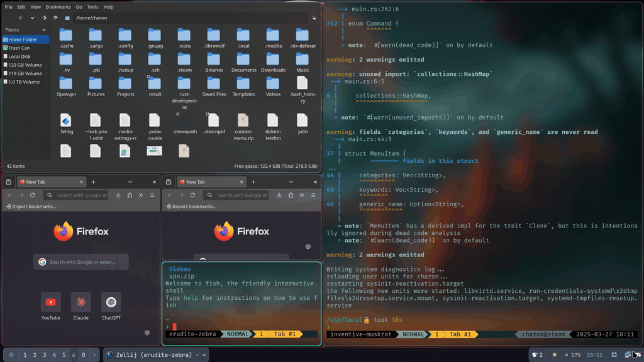Open hamburger menu in left Firefox window
Viewport: 644px width, 362px height.
pyautogui.click(x=152, y=195)
